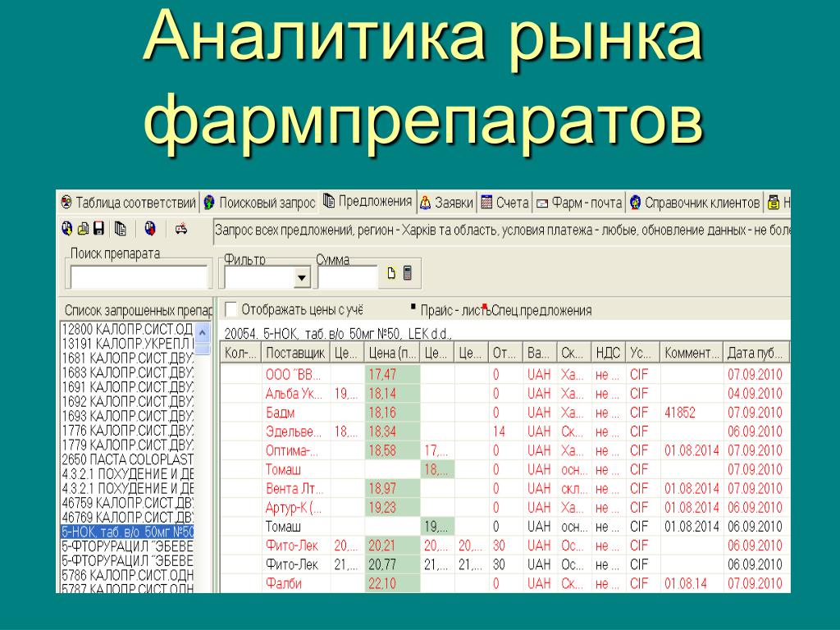Toggle Отображать цены с учё checkbox
The height and width of the screenshot is (630, 840).
tap(231, 309)
